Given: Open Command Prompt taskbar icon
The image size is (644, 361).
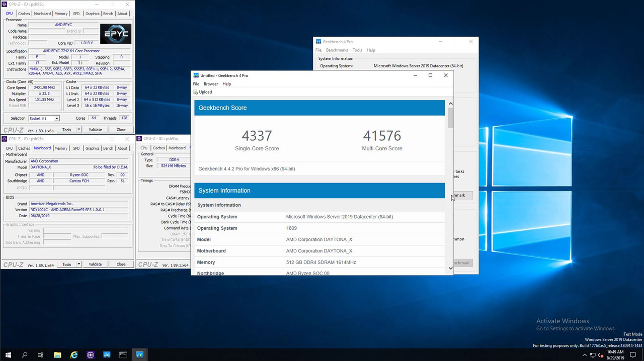Looking at the screenshot, I should 123,355.
